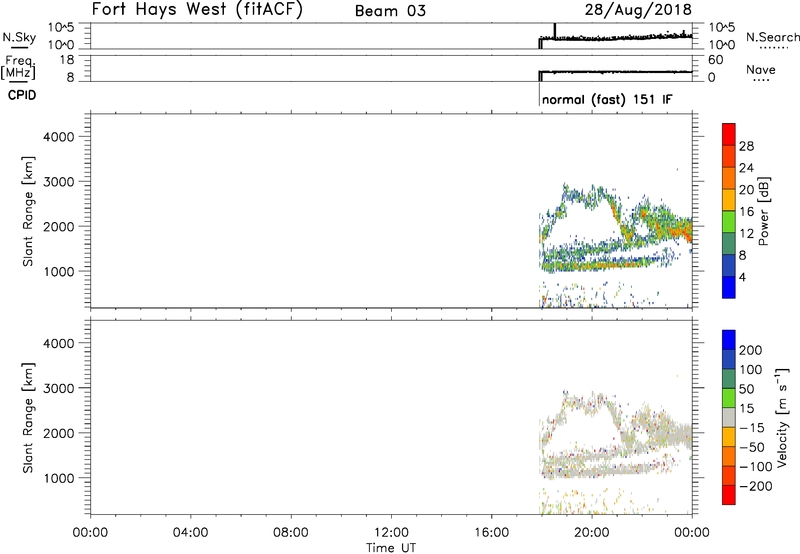Click the date '28/Aug/2018'
This screenshot has height=554, width=800.
pyautogui.click(x=638, y=10)
